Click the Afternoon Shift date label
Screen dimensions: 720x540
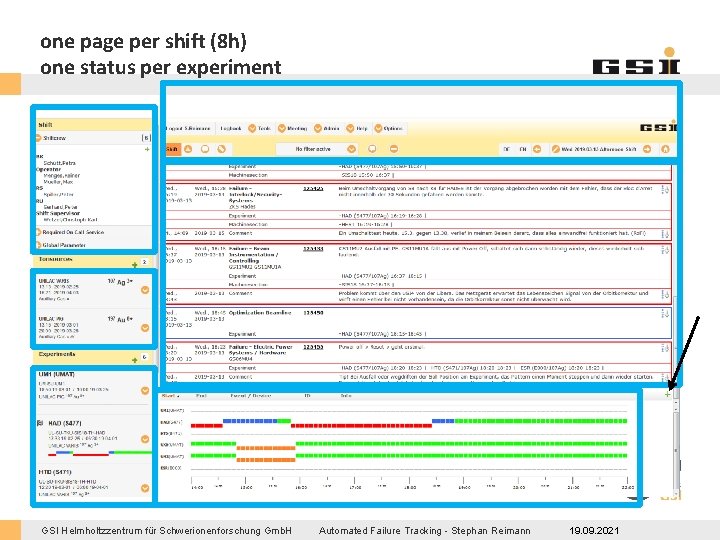(x=599, y=149)
